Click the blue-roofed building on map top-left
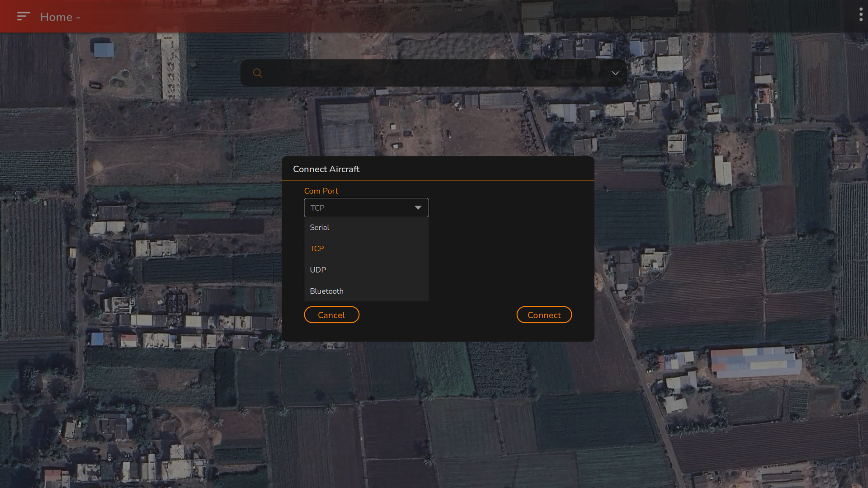The image size is (868, 488). click(104, 50)
